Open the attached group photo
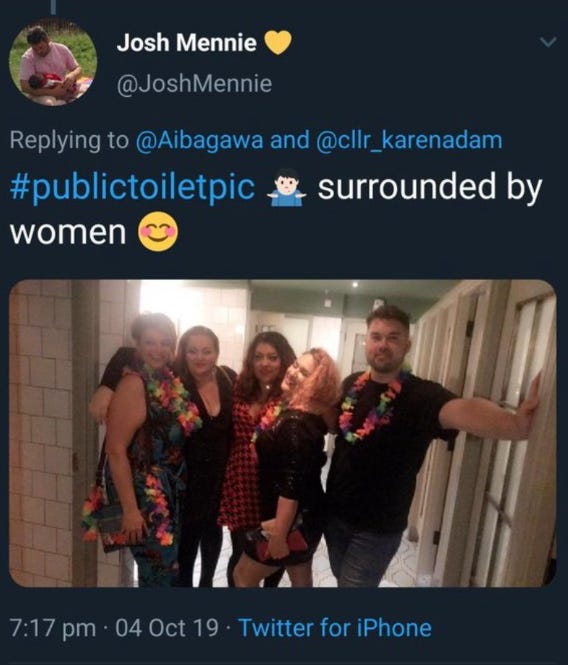This screenshot has width=568, height=665. tap(283, 433)
